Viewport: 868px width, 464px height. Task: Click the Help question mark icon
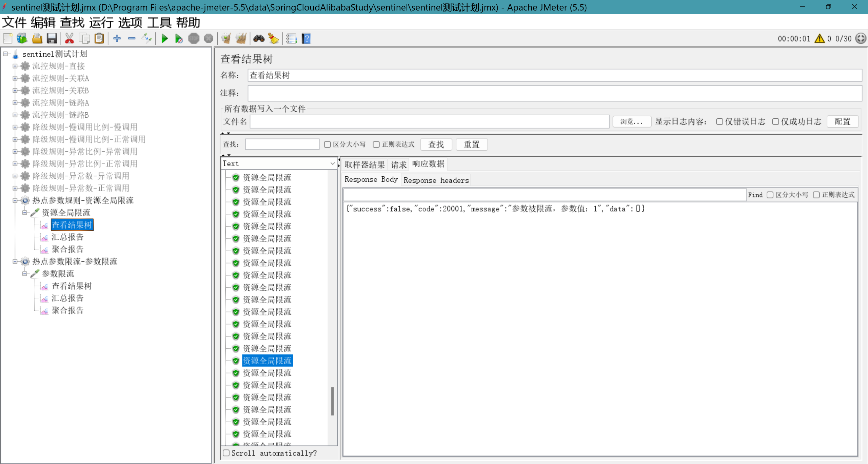click(306, 39)
